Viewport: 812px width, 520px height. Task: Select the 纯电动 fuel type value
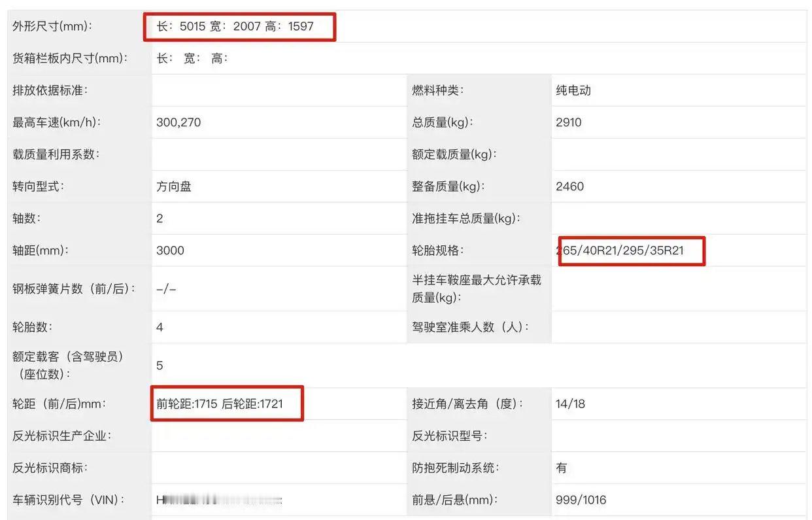point(573,90)
